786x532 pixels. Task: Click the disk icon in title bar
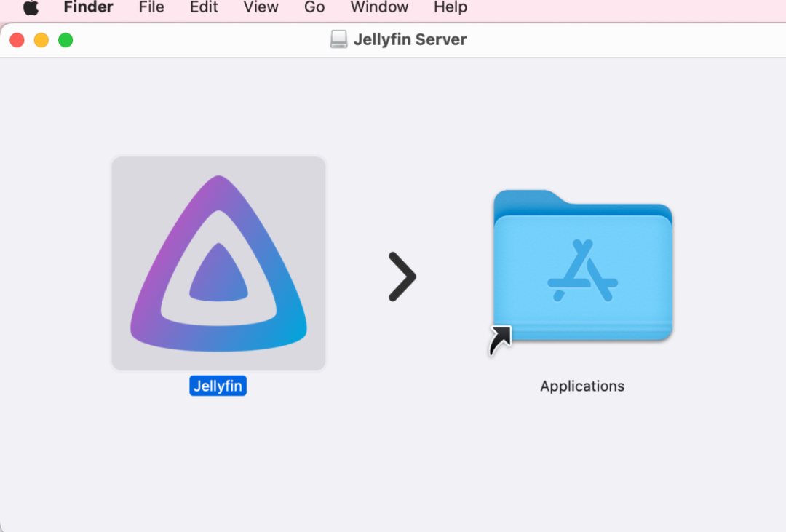(339, 39)
